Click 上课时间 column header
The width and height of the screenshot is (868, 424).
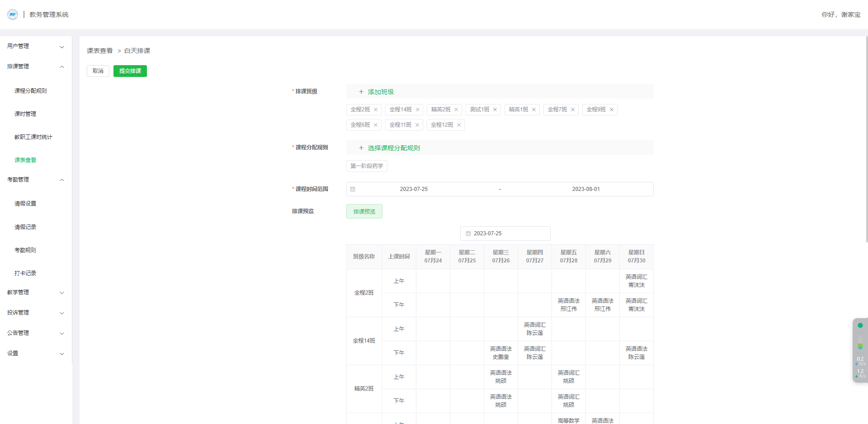[399, 257]
